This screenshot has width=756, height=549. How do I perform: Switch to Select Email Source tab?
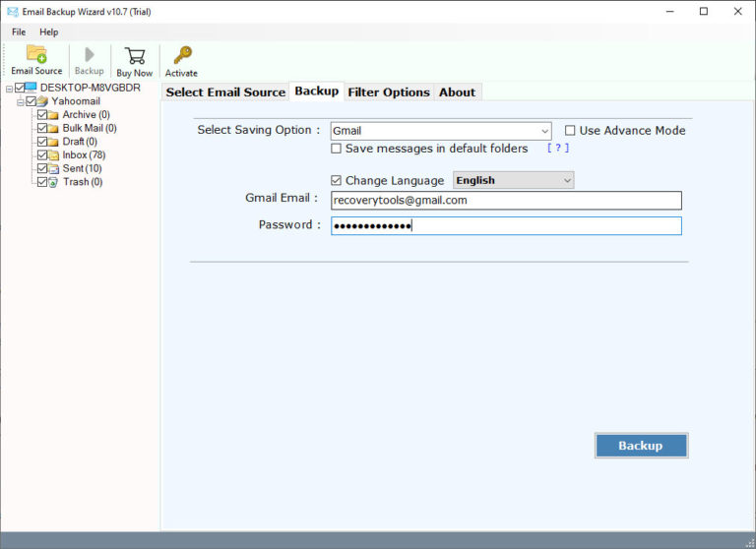click(225, 92)
